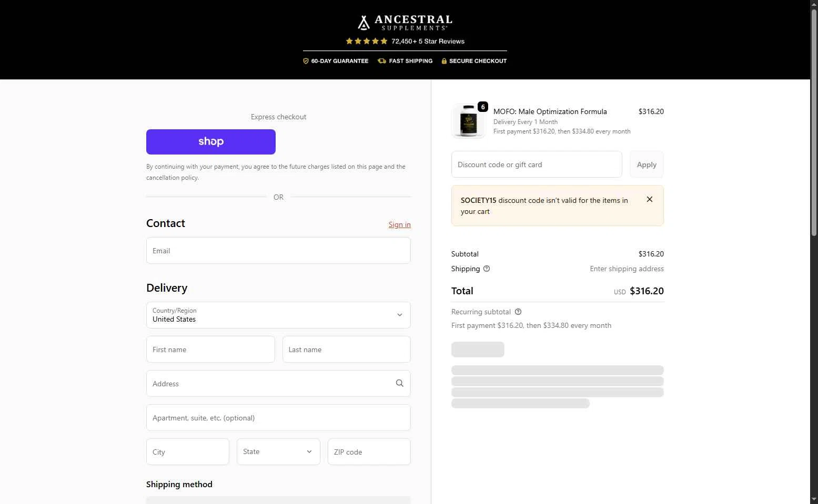Screen dimensions: 818x504
Task: Click the address search magnifier icon
Action: [x=400, y=383]
